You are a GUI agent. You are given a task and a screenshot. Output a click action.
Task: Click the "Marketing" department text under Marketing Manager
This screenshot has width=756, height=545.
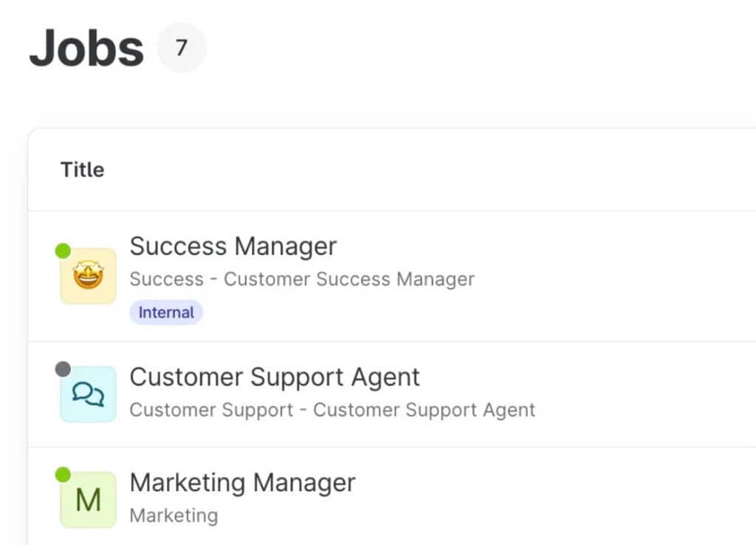pyautogui.click(x=173, y=515)
